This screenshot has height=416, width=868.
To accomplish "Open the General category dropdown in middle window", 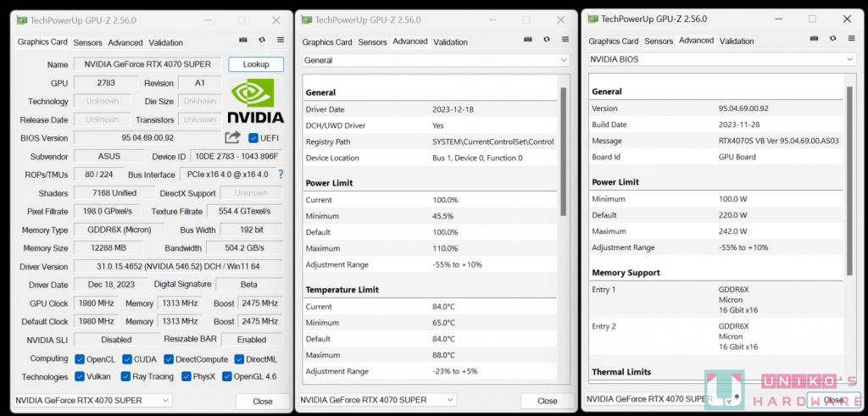I will 436,60.
